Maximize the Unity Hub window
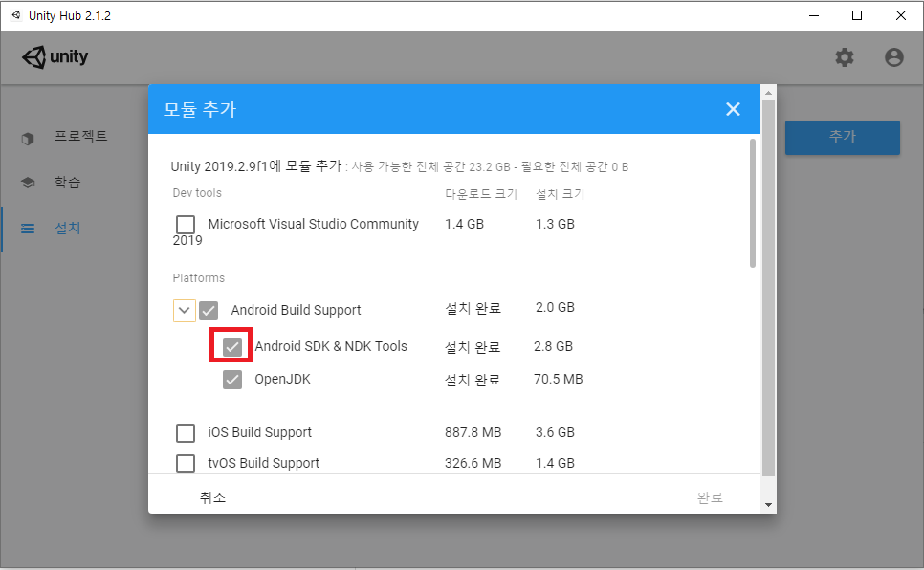The height and width of the screenshot is (570, 924). (857, 15)
